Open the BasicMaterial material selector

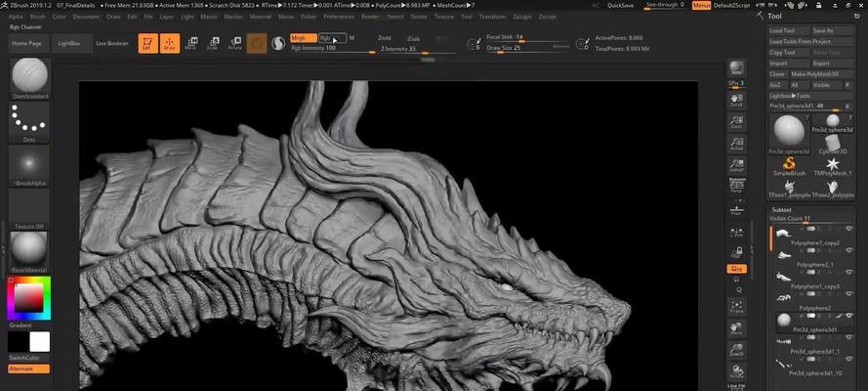[29, 251]
